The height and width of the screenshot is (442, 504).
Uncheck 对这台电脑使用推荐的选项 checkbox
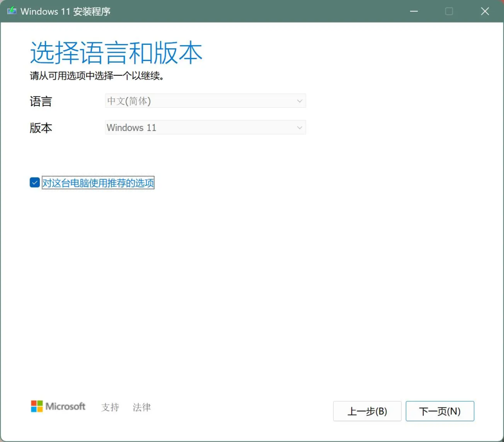click(x=35, y=183)
